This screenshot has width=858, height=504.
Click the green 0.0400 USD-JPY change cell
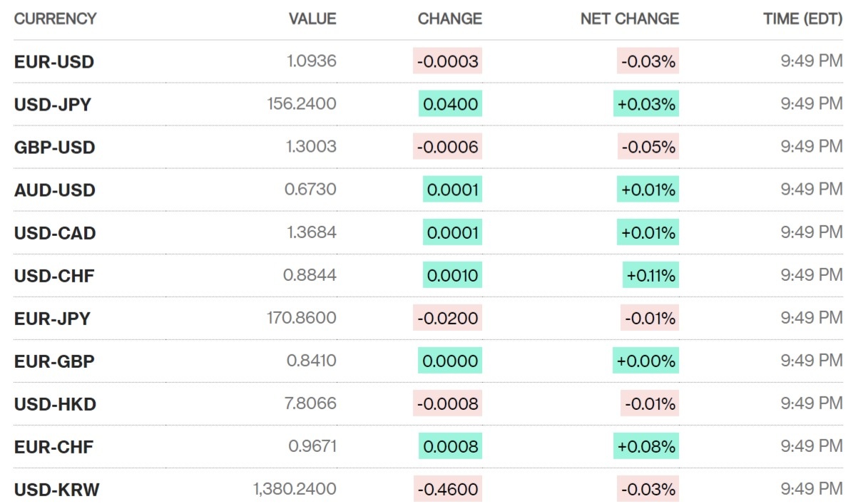coord(450,104)
